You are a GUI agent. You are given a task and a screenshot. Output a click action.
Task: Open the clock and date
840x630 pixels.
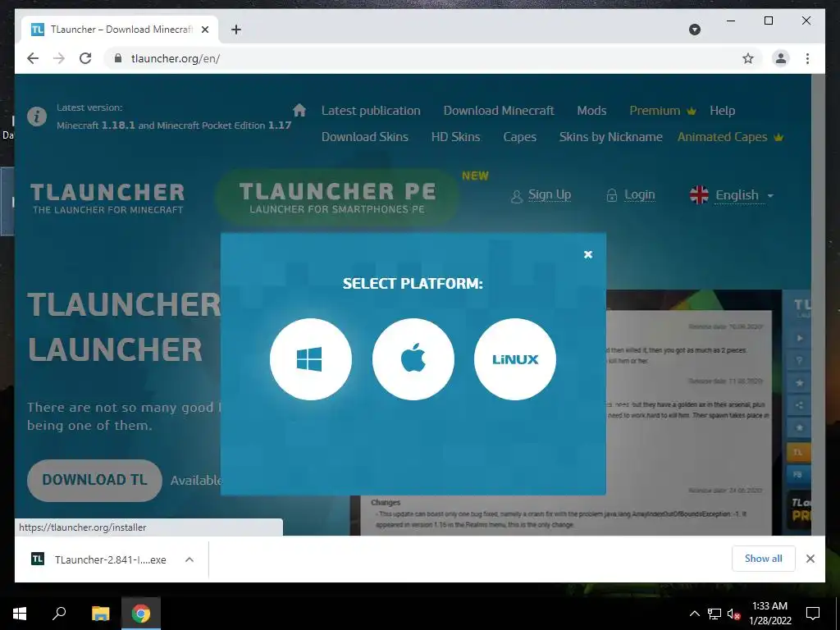[769, 614]
